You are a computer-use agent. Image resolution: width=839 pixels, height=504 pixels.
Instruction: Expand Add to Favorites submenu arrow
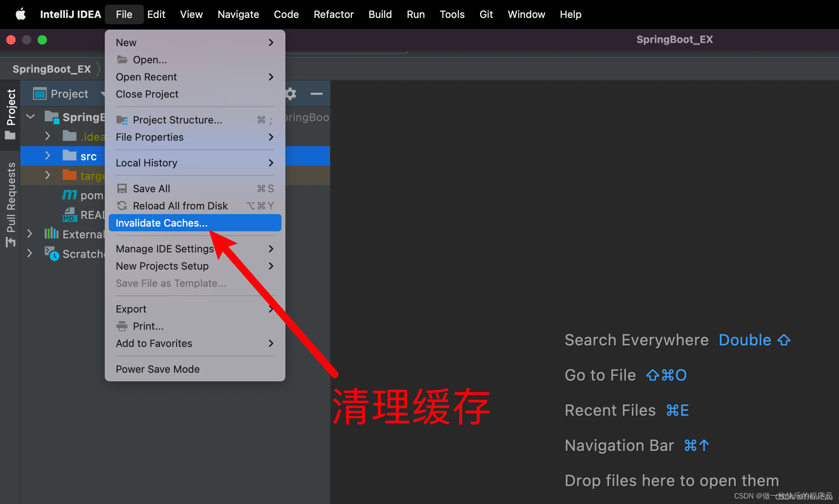click(x=271, y=343)
